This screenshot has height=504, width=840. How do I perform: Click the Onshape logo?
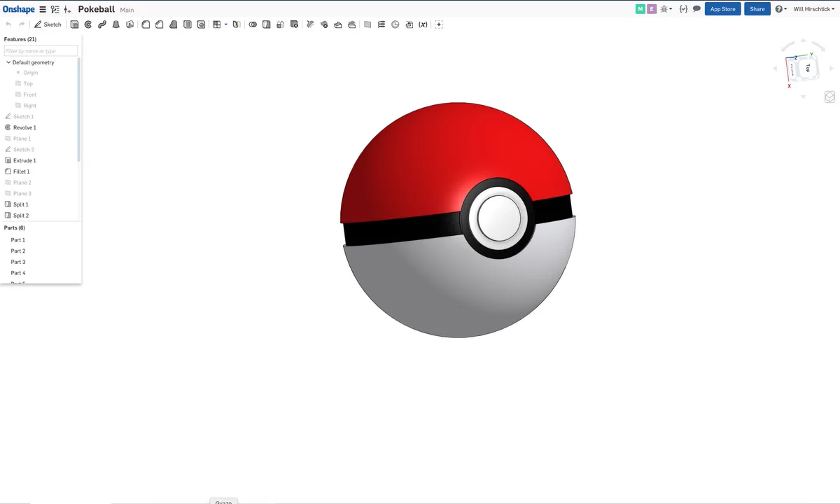click(x=18, y=10)
